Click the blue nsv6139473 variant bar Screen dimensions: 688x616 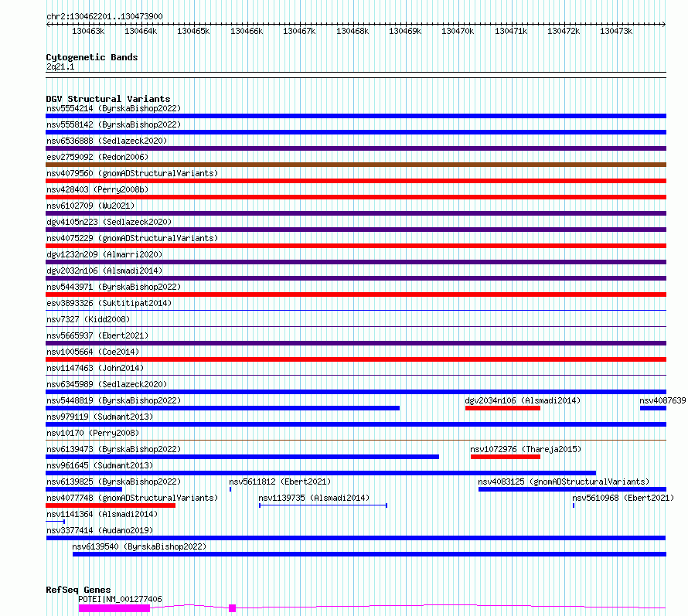pos(242,458)
